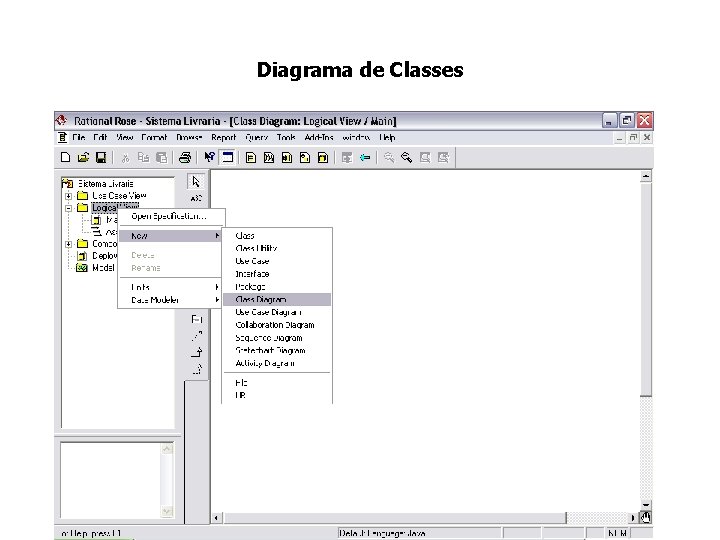The width and height of the screenshot is (720, 540).
Task: Click the hand icon at the scrollbar corner
Action: tap(646, 518)
